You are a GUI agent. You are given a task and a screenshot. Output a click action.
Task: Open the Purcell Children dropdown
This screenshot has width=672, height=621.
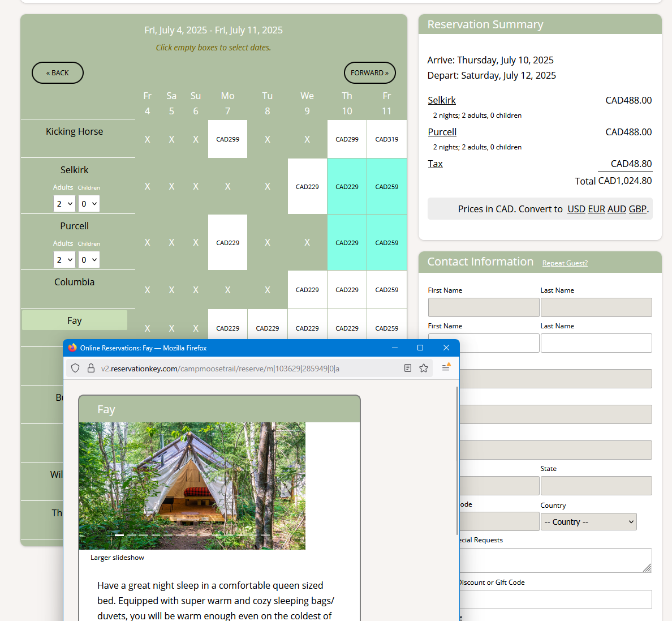[89, 260]
